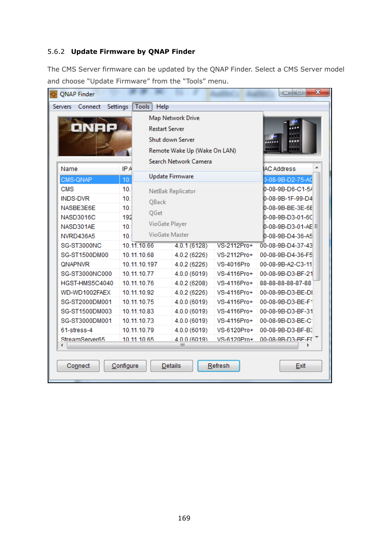Viewport: 392px width, 555px height.
Task: Click the Connect button
Action: [78, 366]
